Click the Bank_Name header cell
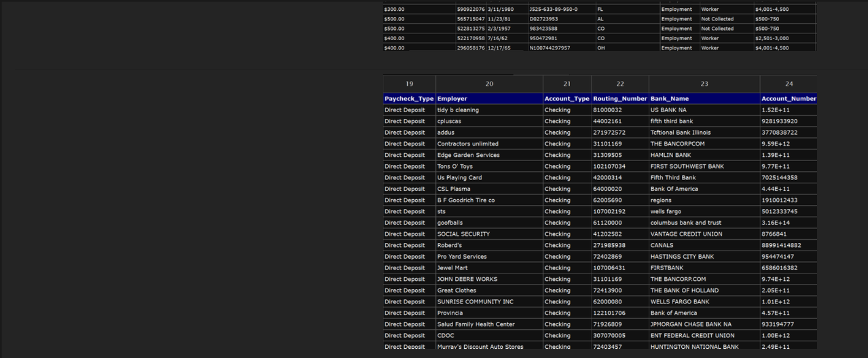 pos(704,99)
